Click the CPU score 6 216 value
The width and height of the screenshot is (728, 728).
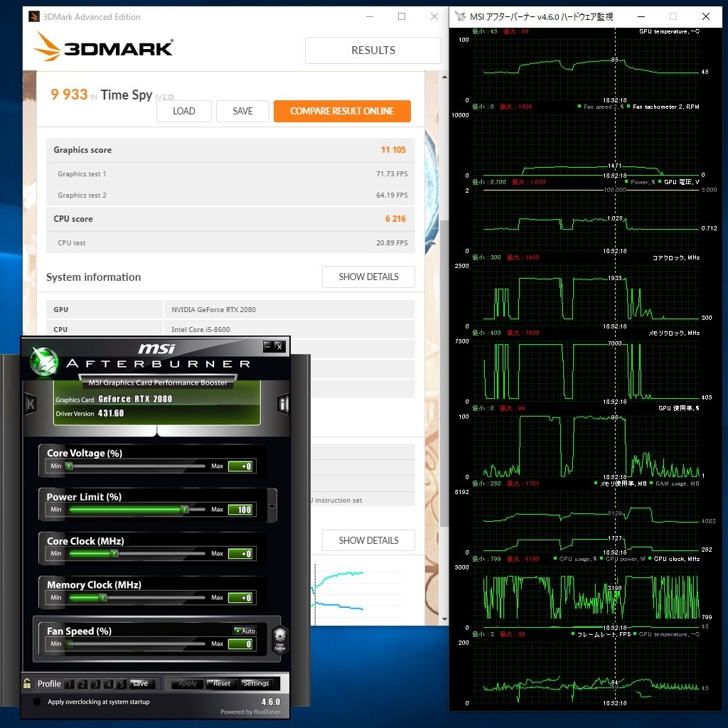coord(395,219)
